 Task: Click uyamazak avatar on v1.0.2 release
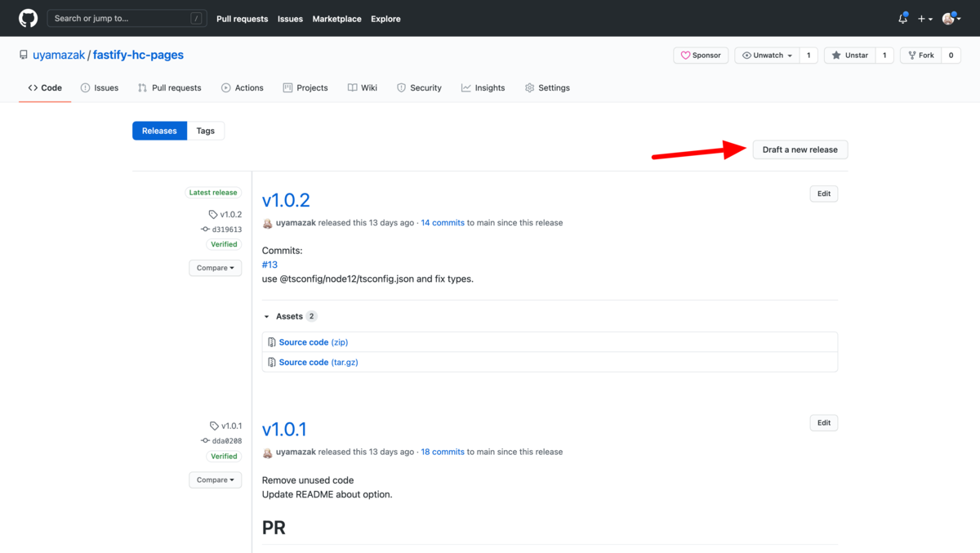(267, 223)
